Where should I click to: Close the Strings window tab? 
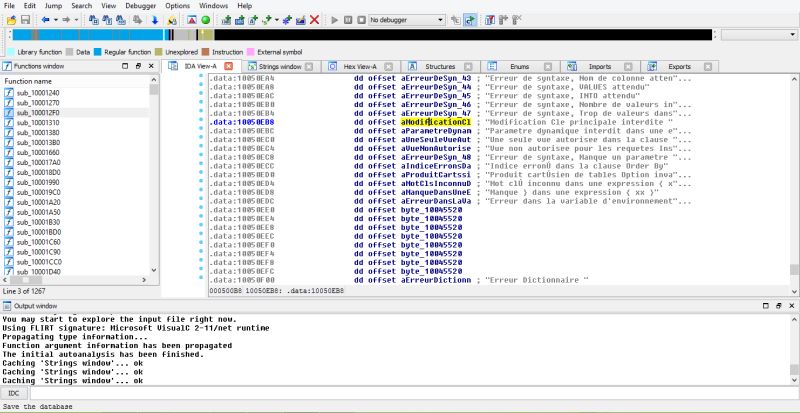[309, 66]
